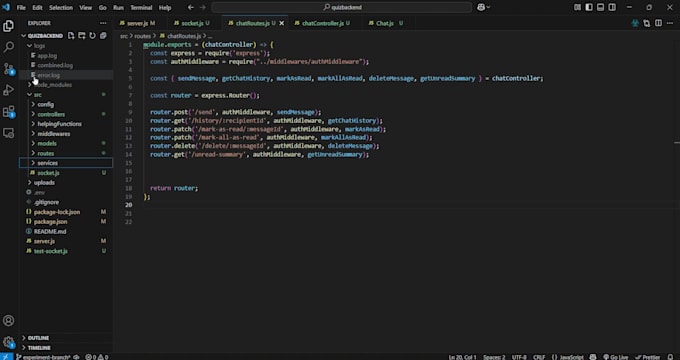Click the Prettier status bar item
The width and height of the screenshot is (680, 360).
(x=648, y=357)
